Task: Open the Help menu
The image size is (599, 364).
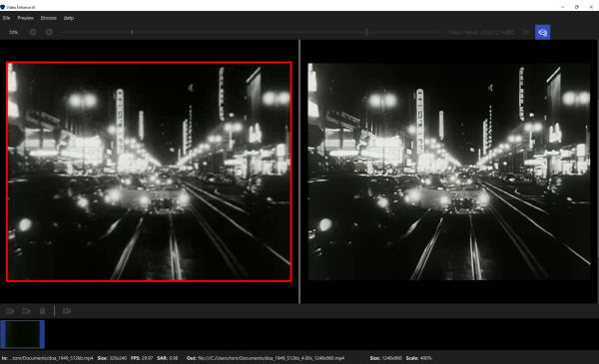Action: pyautogui.click(x=69, y=18)
